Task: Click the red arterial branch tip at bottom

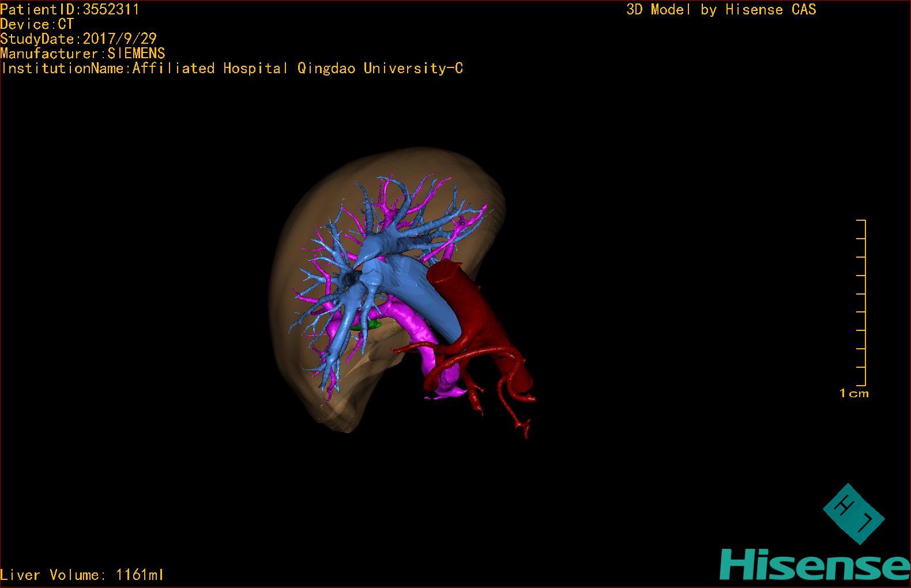Action: 525,429
